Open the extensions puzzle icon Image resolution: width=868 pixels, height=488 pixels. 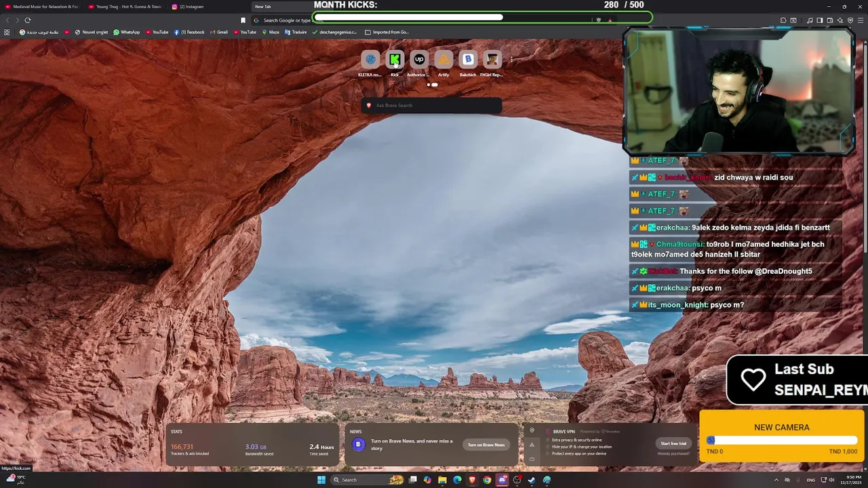[x=783, y=20]
